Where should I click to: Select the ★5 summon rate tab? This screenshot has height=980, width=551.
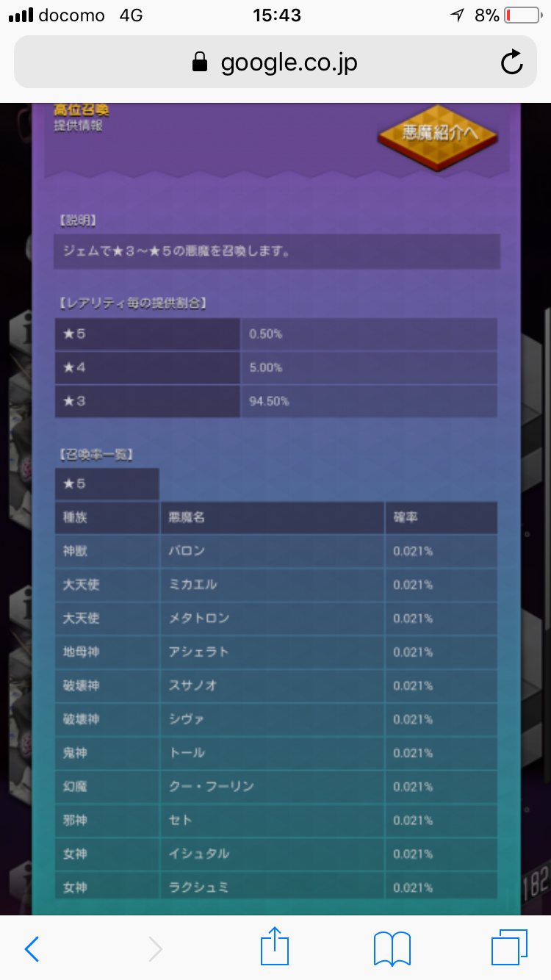[x=107, y=484]
